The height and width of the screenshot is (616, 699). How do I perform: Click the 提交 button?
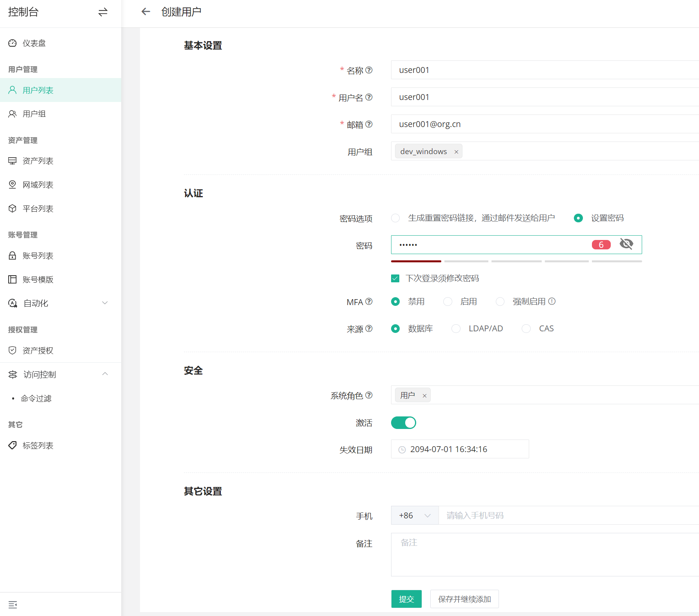[x=406, y=599]
